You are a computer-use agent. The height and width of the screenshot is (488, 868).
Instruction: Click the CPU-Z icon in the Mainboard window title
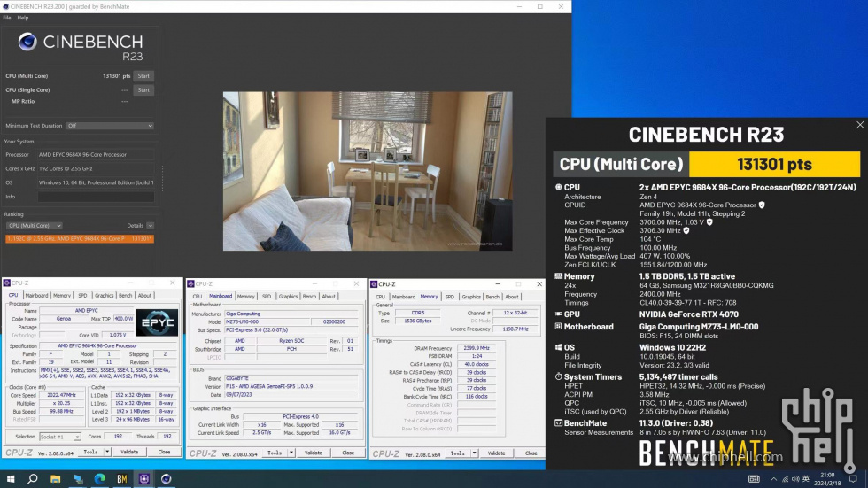(191, 283)
